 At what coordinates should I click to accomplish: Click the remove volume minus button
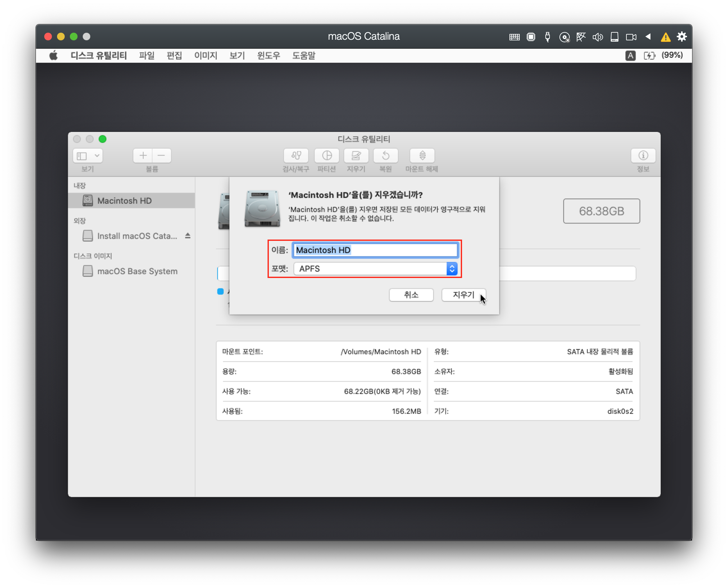pyautogui.click(x=161, y=156)
